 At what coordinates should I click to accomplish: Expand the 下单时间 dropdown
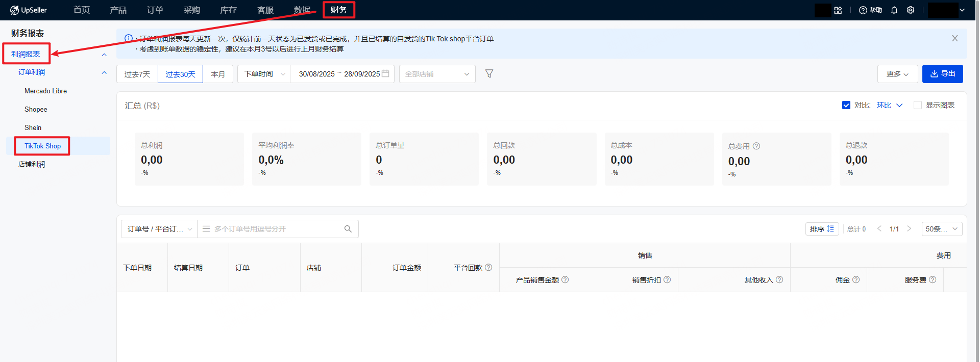(x=264, y=74)
